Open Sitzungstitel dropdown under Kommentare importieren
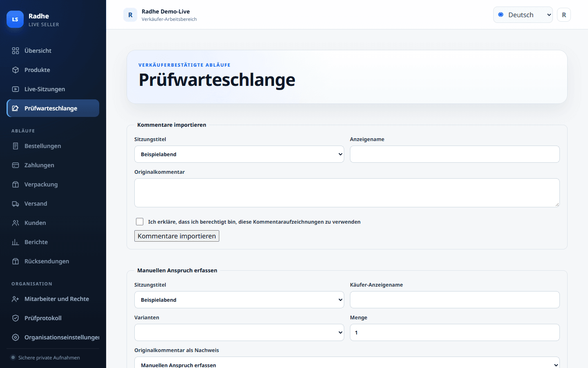 click(239, 154)
